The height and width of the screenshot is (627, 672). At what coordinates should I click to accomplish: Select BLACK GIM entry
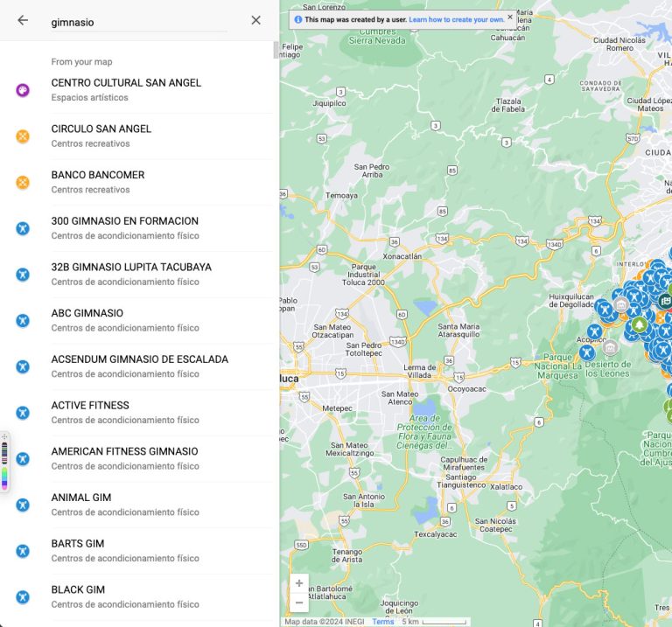(137, 596)
